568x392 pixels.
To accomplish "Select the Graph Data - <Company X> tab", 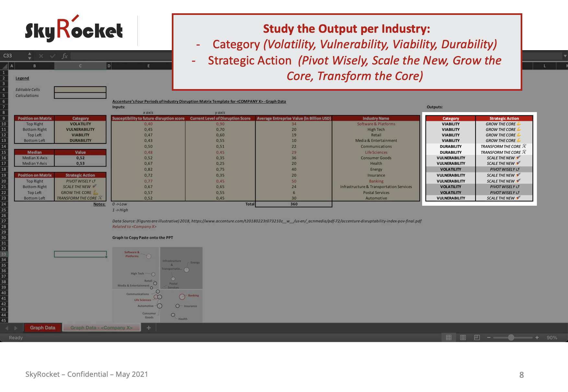I will pos(101,328).
